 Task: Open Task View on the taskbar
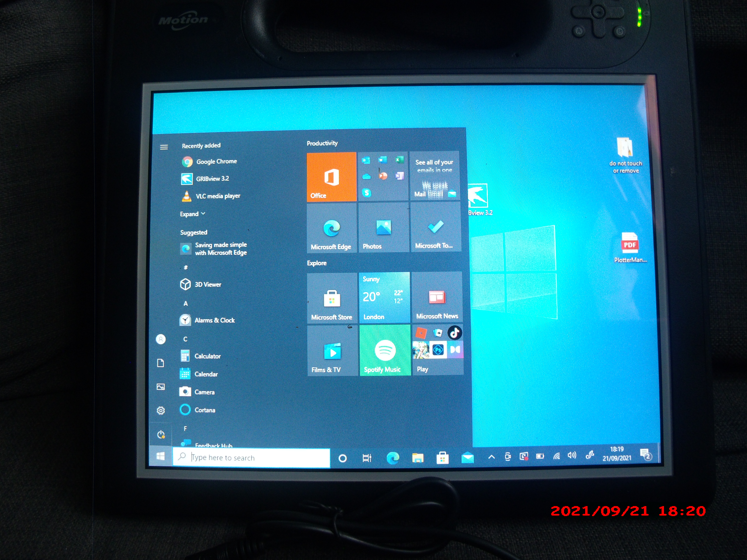(x=367, y=458)
